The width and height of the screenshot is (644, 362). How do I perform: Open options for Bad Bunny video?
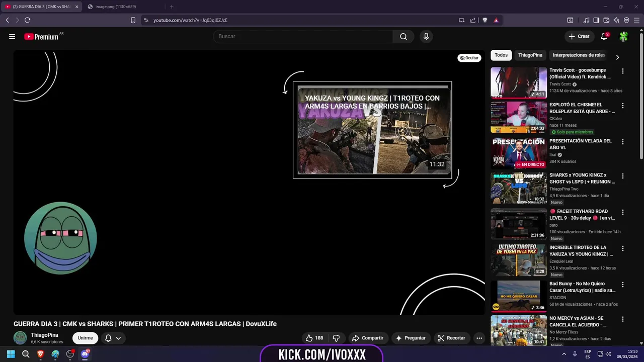[x=623, y=285]
